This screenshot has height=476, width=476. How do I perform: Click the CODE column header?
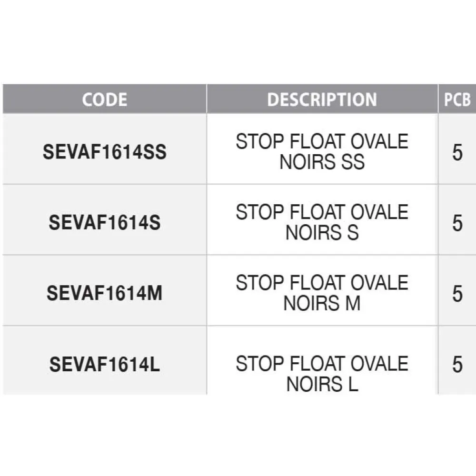[x=105, y=99]
